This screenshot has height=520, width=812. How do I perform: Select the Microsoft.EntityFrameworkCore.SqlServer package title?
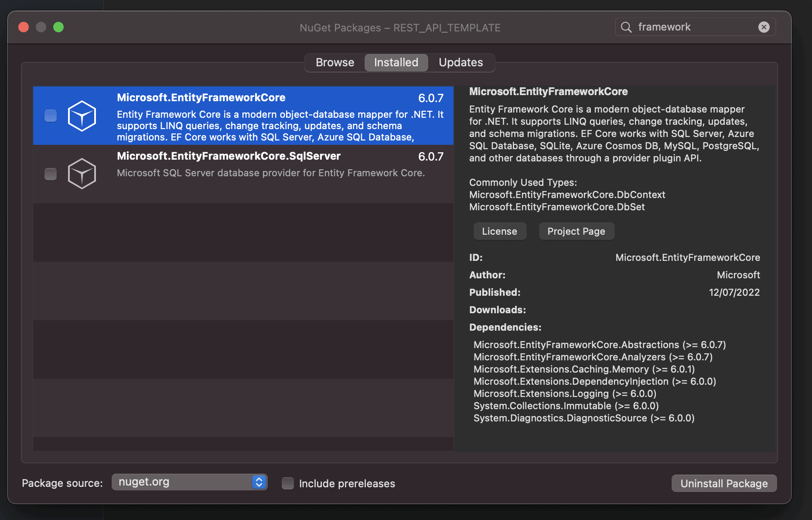pyautogui.click(x=229, y=156)
